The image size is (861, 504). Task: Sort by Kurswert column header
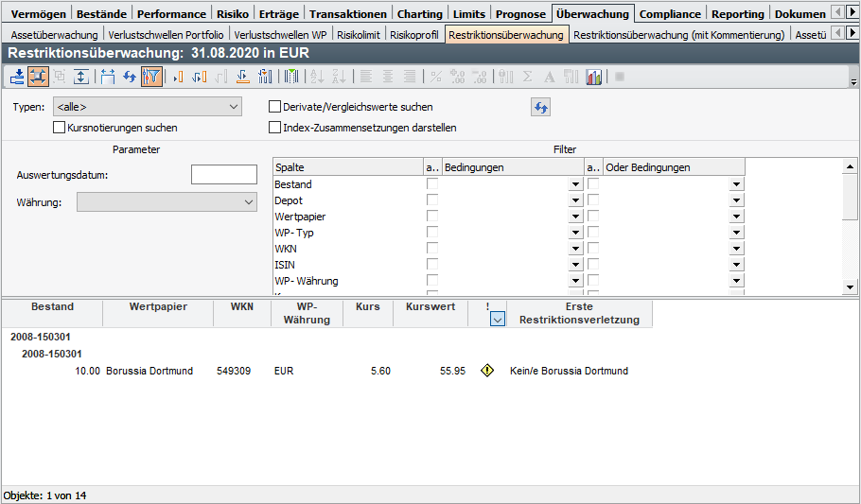pyautogui.click(x=430, y=307)
